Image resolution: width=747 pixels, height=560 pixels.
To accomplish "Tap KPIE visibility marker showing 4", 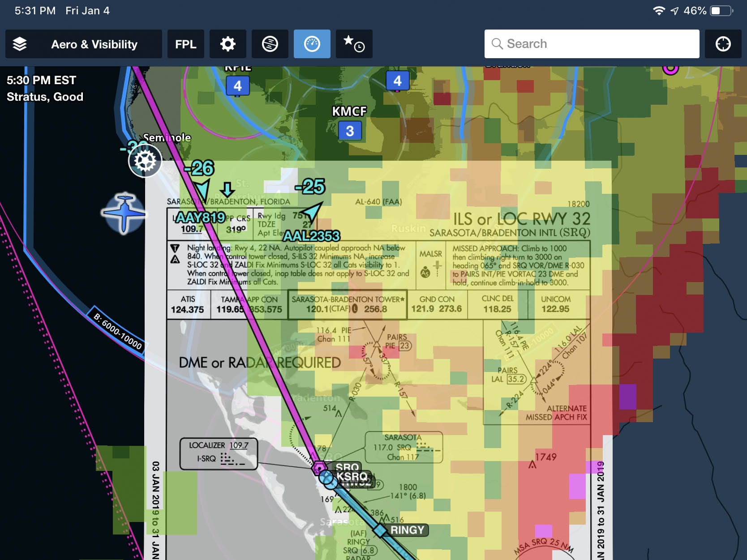I will (x=238, y=85).
